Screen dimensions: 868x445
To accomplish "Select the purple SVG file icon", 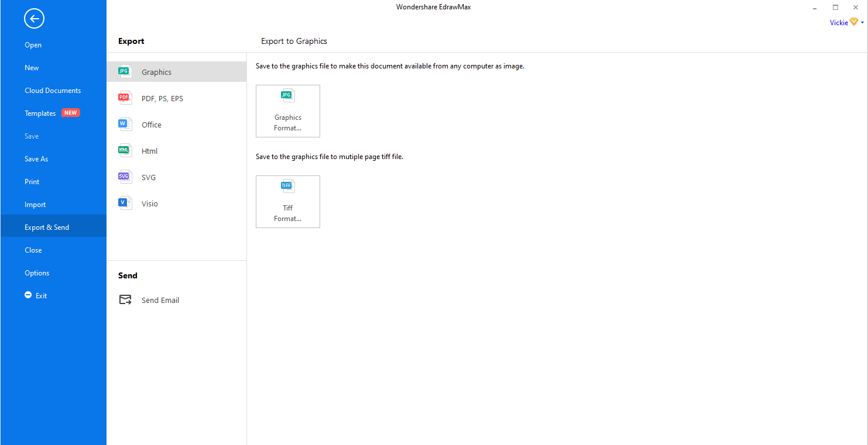I will click(125, 177).
